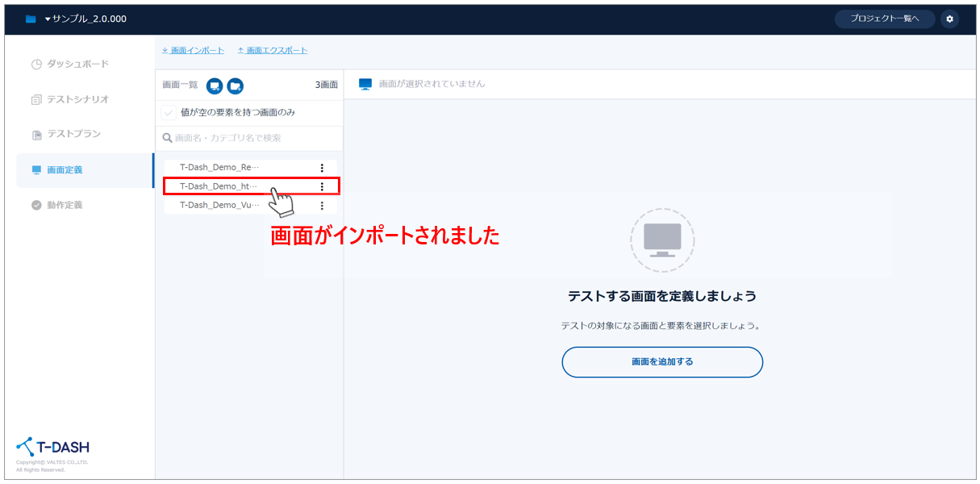Click the add category folder icon

click(x=235, y=86)
